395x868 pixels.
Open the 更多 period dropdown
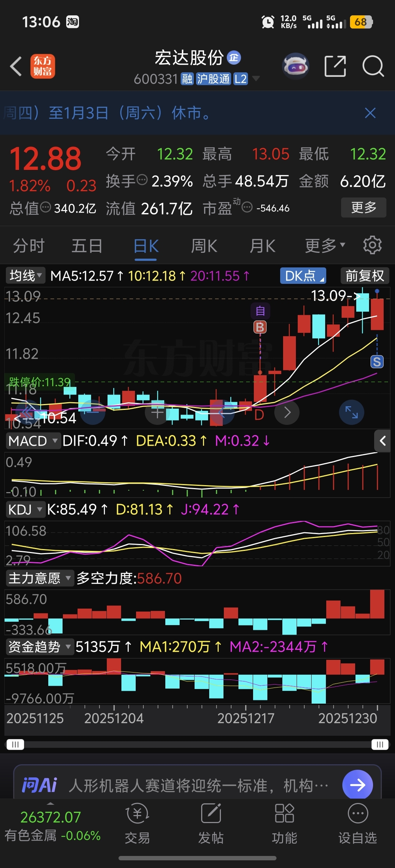[325, 246]
